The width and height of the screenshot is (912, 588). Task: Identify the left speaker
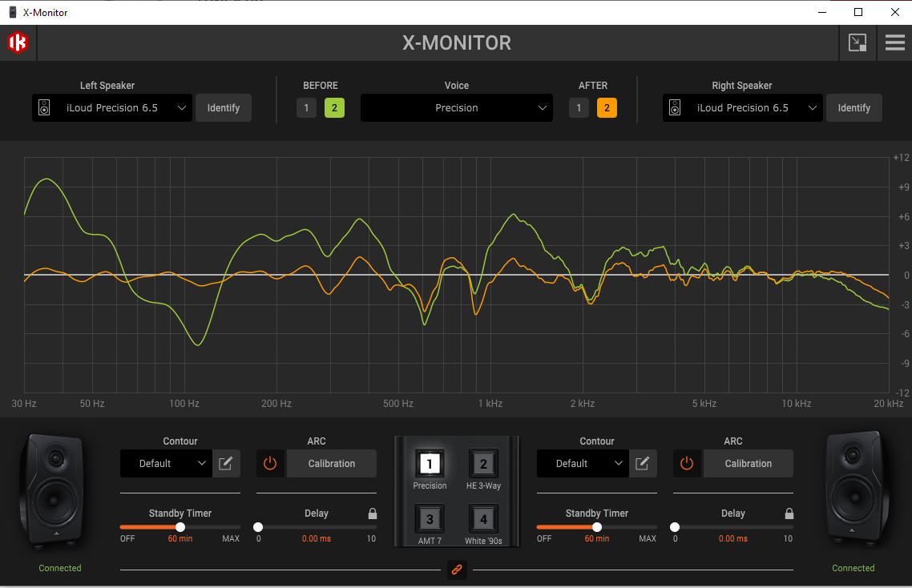pyautogui.click(x=224, y=107)
